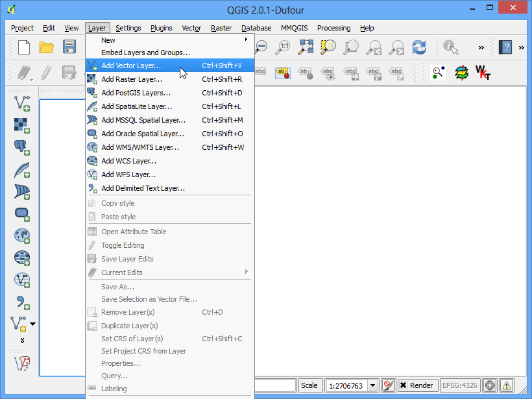This screenshot has height=399, width=532.
Task: Open the View menu
Action: [71, 28]
